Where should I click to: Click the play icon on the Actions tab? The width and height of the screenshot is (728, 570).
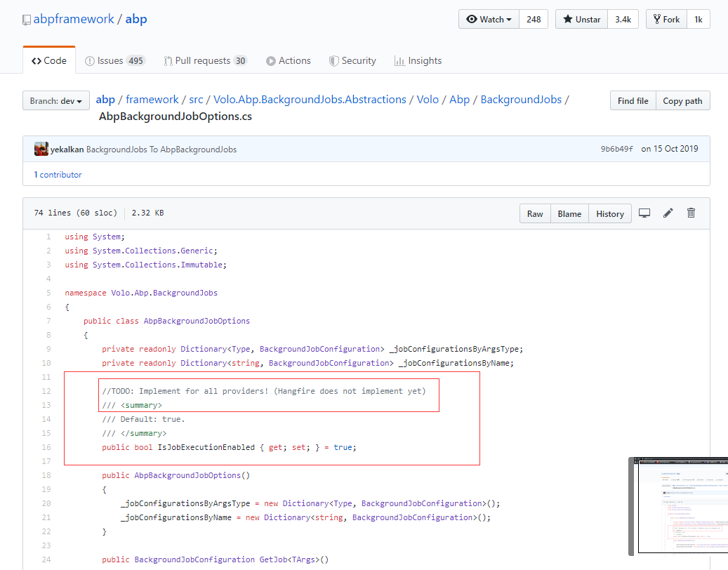270,60
